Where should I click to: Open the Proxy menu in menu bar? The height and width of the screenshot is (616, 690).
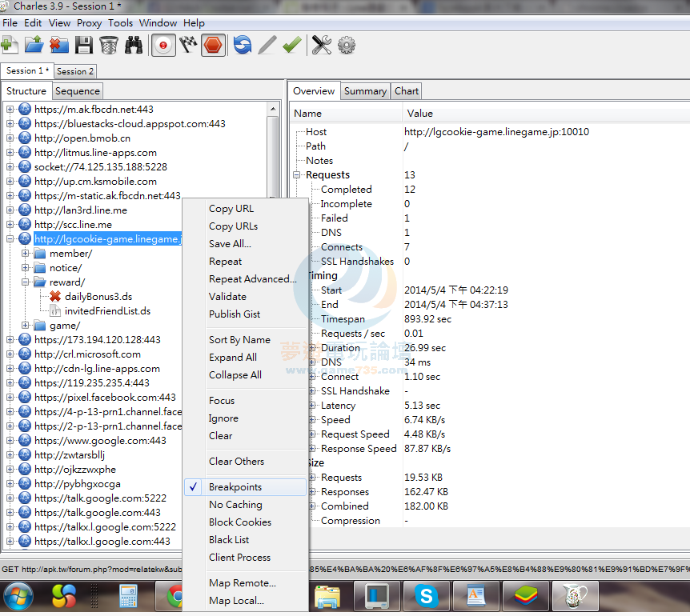point(89,23)
